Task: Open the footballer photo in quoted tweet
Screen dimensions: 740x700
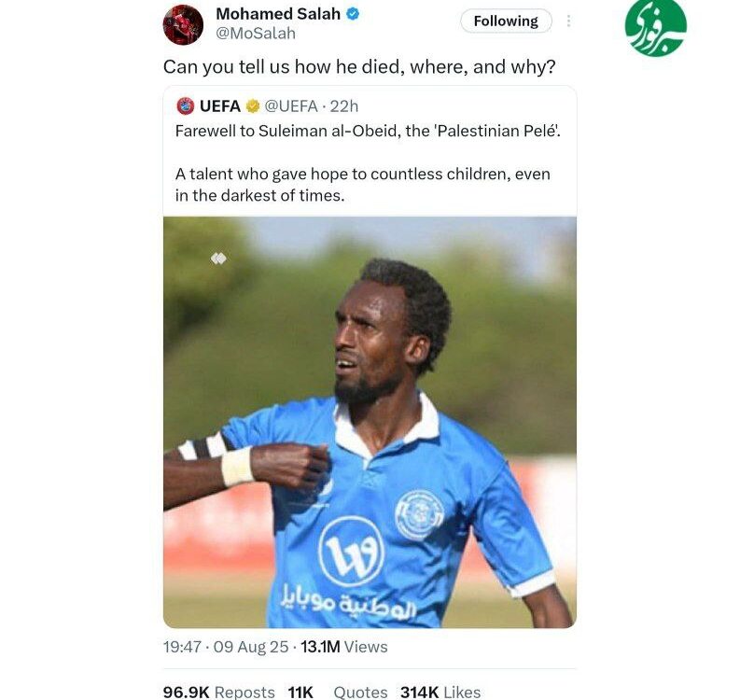Action: tap(370, 422)
